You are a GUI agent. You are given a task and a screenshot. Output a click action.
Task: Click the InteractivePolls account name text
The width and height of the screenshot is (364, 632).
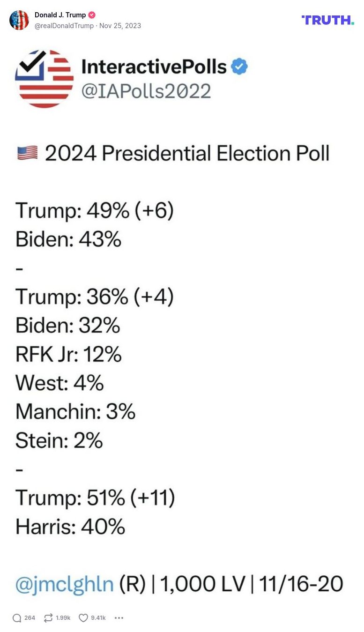(154, 67)
